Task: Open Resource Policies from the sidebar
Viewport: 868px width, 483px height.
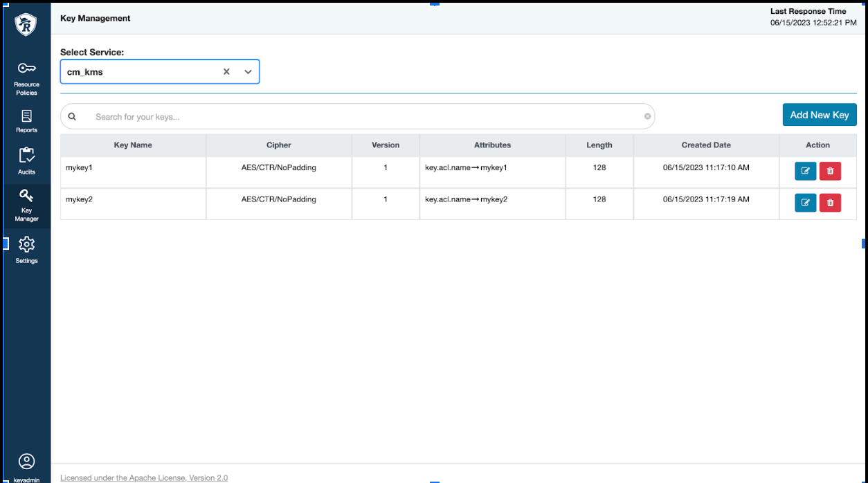Action: [x=26, y=77]
